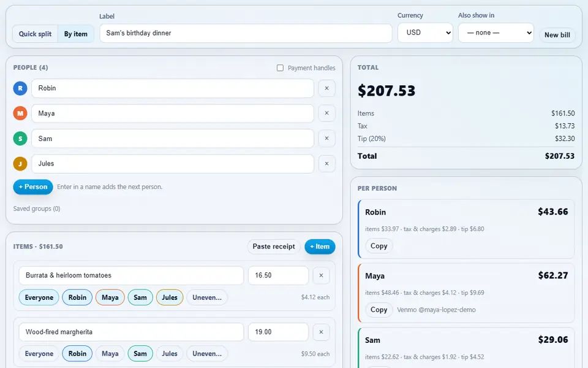This screenshot has height=368, width=588.
Task: Toggle Sam on Wood-fired margherita
Action: (140, 354)
